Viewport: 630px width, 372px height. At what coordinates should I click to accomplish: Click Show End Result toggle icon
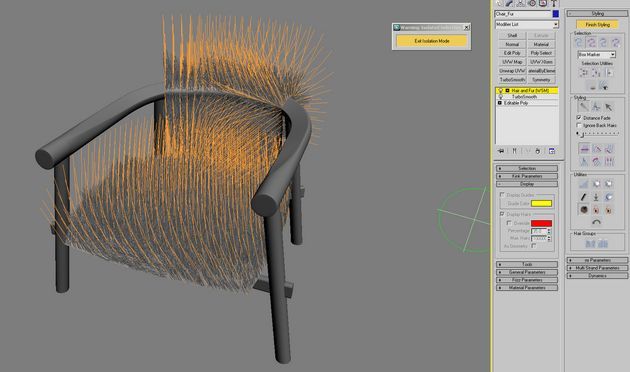[x=514, y=151]
